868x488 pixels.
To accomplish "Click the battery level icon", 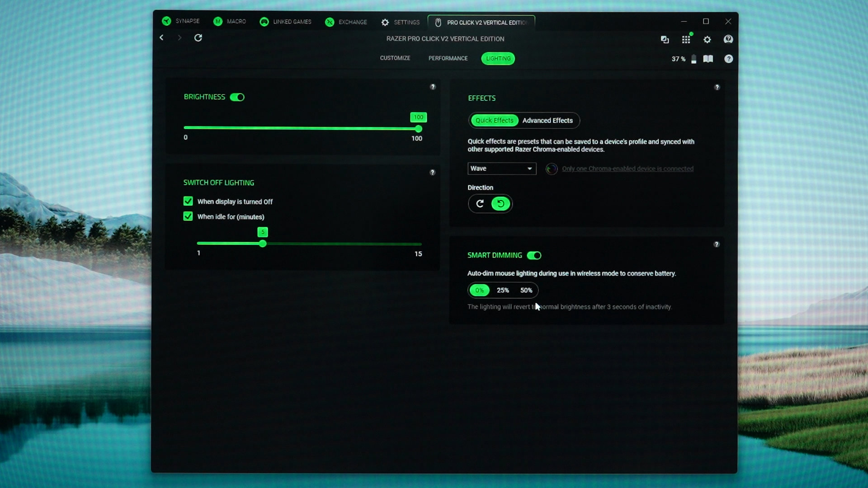I will click(x=693, y=59).
